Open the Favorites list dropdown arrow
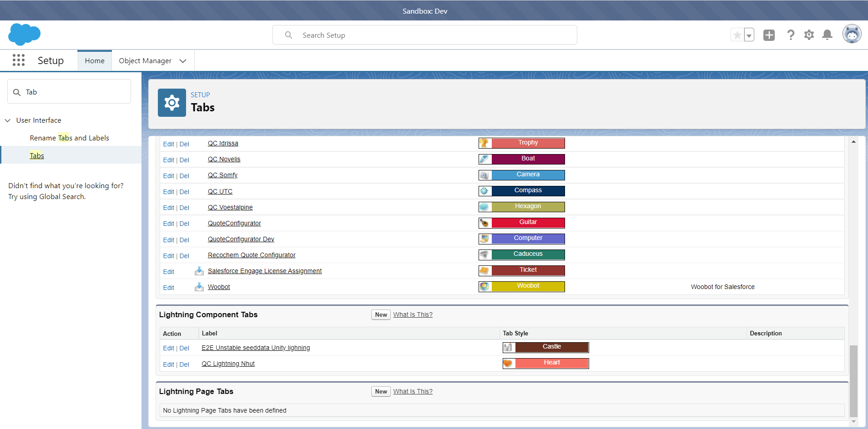Screen dimensions: 868x429 [x=749, y=35]
